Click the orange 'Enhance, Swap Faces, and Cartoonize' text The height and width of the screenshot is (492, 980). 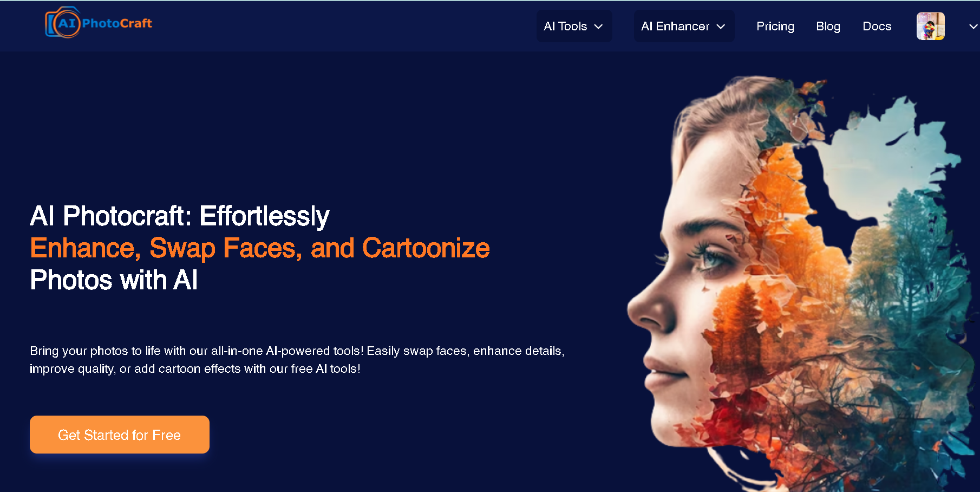[x=260, y=248]
